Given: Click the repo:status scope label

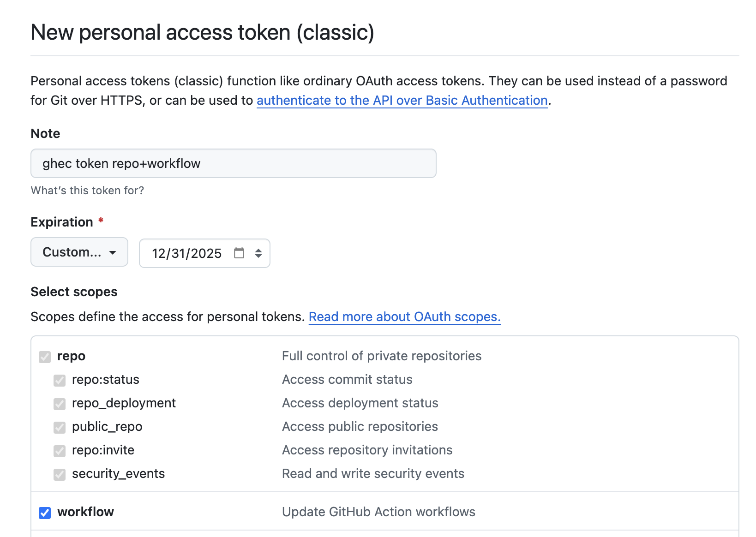Looking at the screenshot, I should (x=106, y=379).
